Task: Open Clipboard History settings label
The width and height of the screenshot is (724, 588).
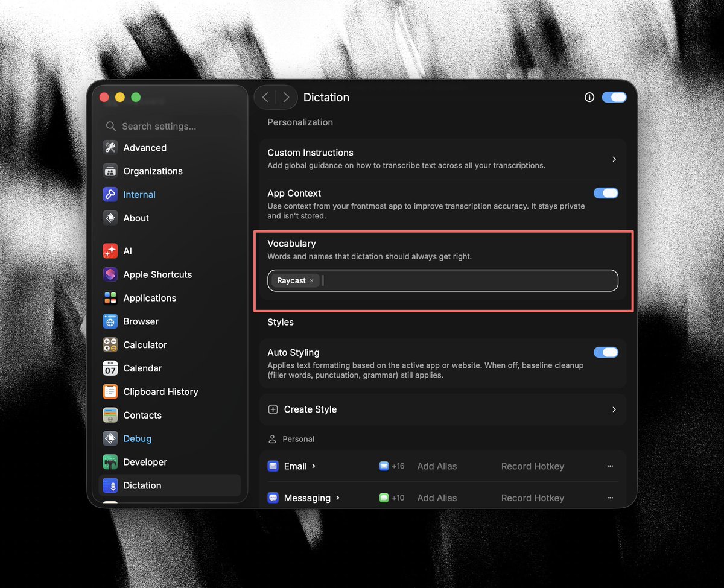Action: 160,392
